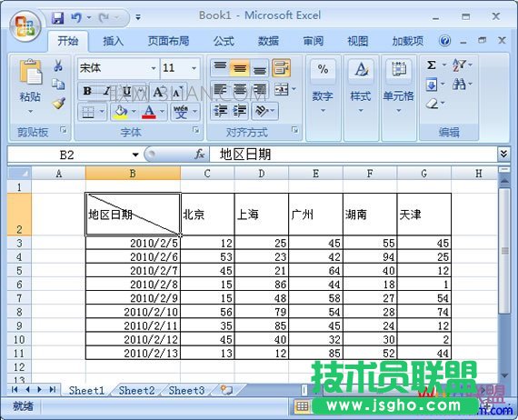Image resolution: width=518 pixels, height=420 pixels.
Task: Select the Cut scissors icon
Action: tap(58, 65)
